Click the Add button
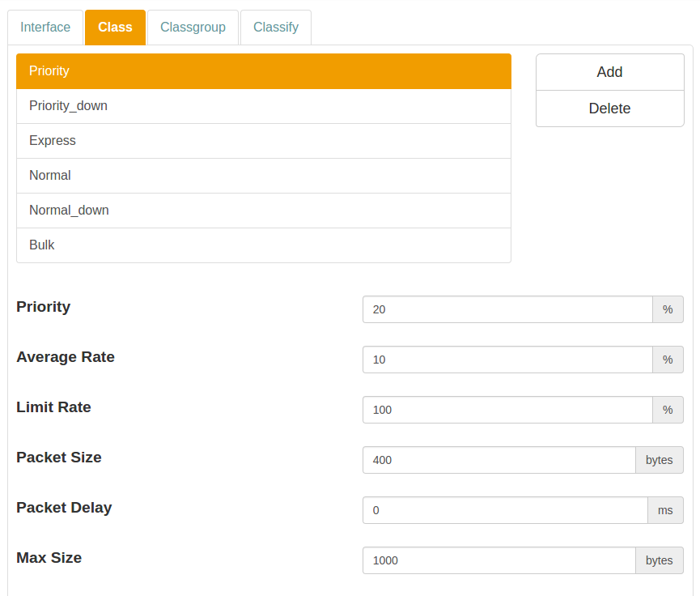Image resolution: width=700 pixels, height=596 pixels. [x=609, y=72]
